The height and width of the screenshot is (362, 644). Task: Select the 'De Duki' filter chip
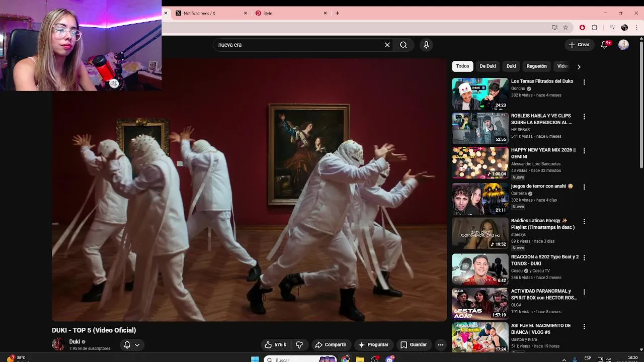click(488, 66)
